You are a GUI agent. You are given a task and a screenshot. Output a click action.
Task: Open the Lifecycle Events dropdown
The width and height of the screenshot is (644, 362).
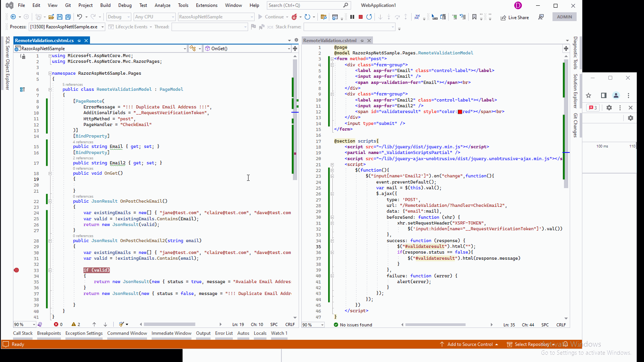tap(130, 27)
